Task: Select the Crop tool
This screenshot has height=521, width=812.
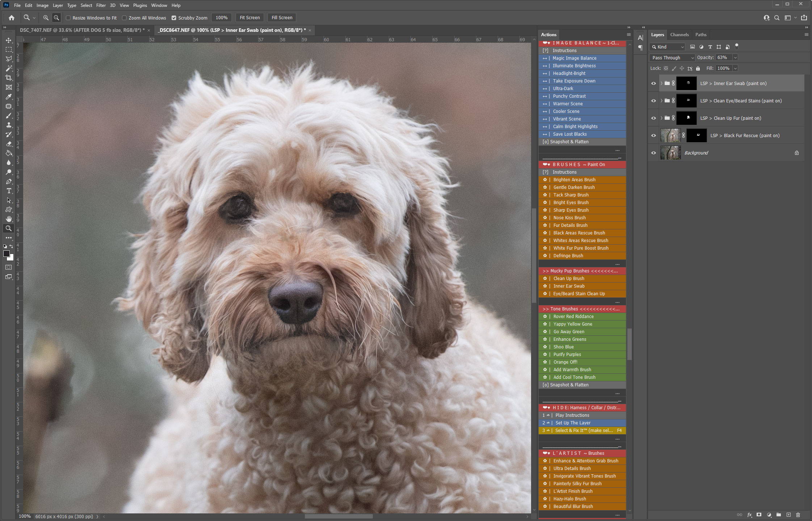Action: (x=9, y=78)
